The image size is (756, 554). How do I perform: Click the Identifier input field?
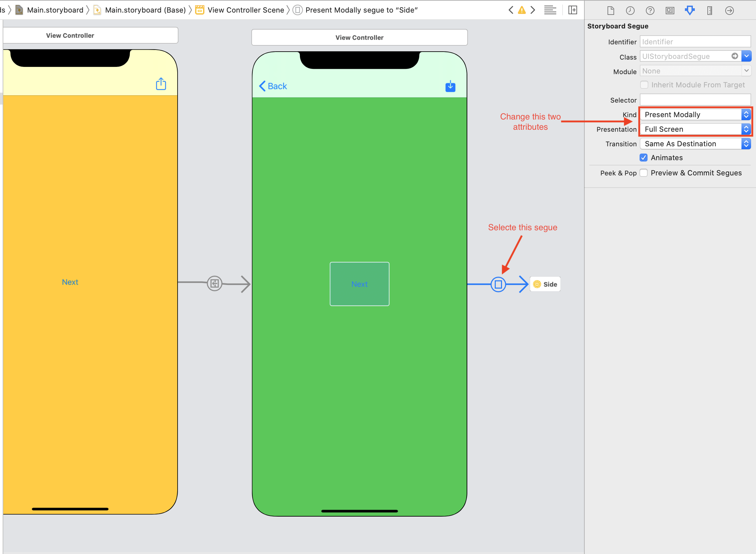695,41
